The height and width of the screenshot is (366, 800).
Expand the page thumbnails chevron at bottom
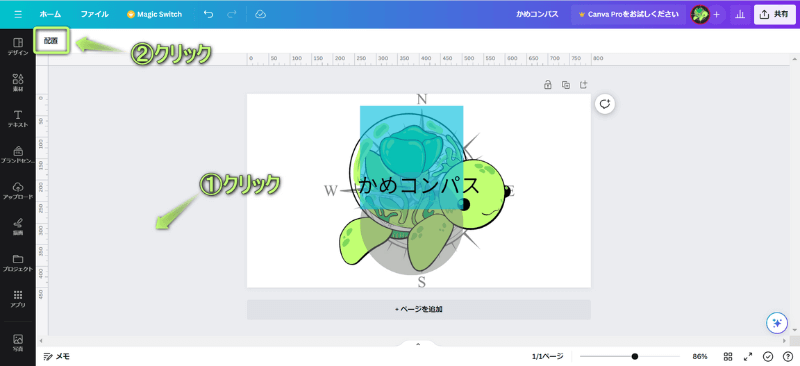[418, 344]
